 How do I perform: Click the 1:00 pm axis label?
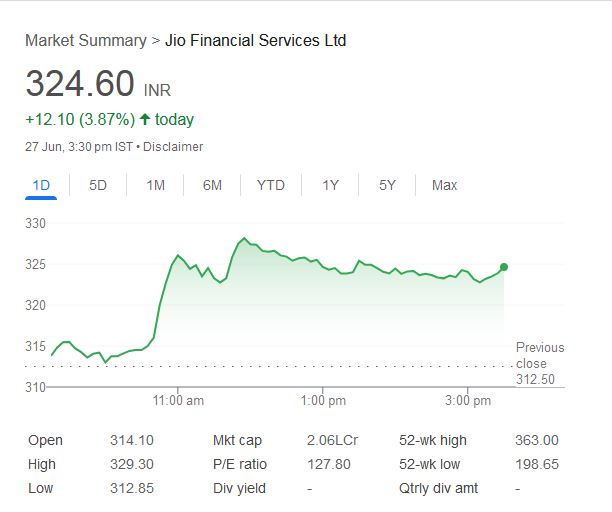[323, 401]
